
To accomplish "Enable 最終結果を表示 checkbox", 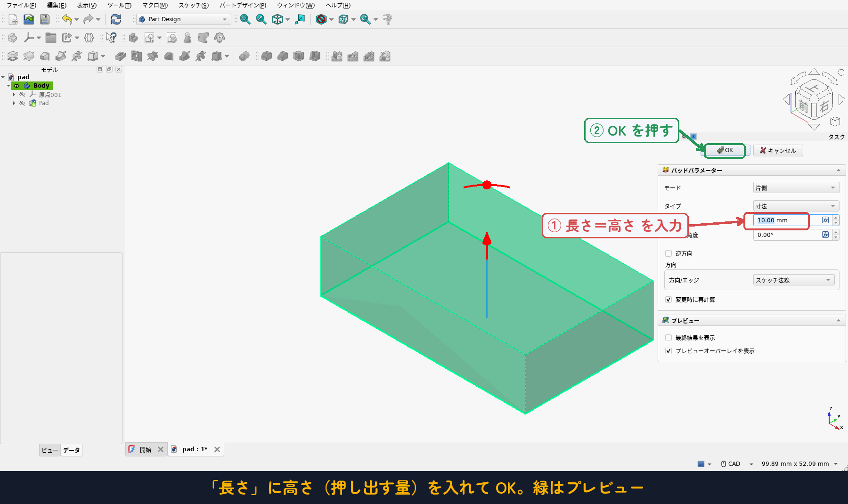I will pyautogui.click(x=669, y=338).
